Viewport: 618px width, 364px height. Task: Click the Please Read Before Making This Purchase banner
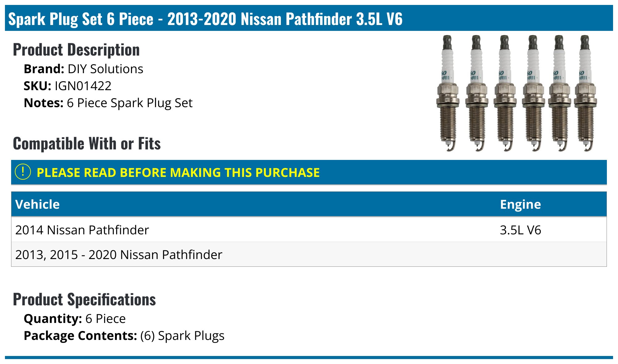pyautogui.click(x=309, y=172)
